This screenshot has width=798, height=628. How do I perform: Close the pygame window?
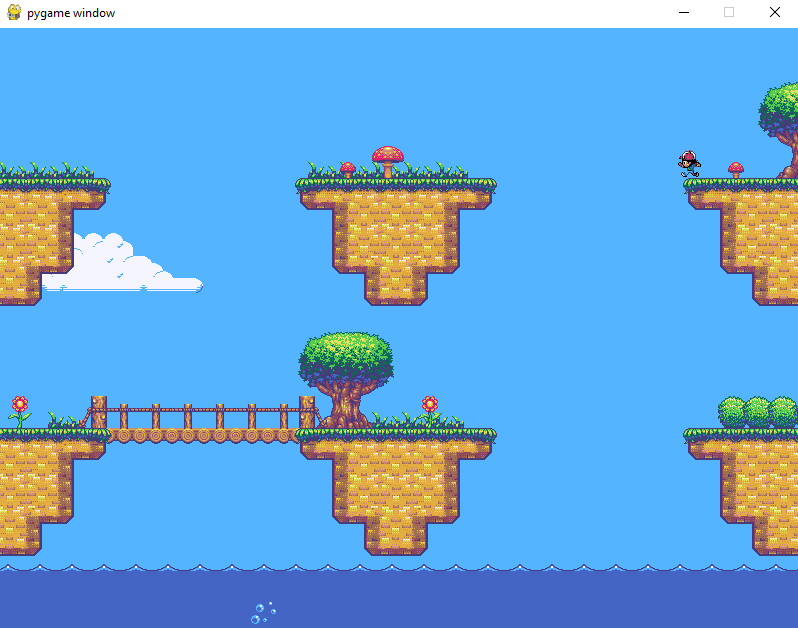tap(774, 13)
